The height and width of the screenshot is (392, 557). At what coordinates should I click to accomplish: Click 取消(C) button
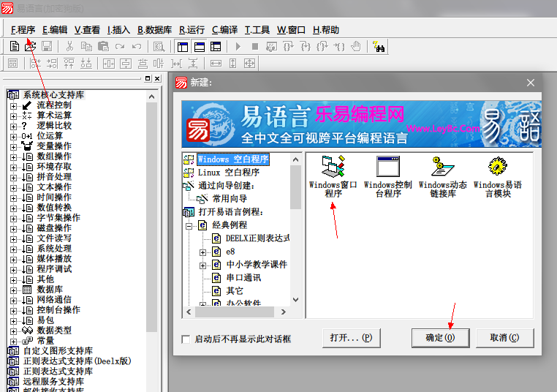pos(504,338)
